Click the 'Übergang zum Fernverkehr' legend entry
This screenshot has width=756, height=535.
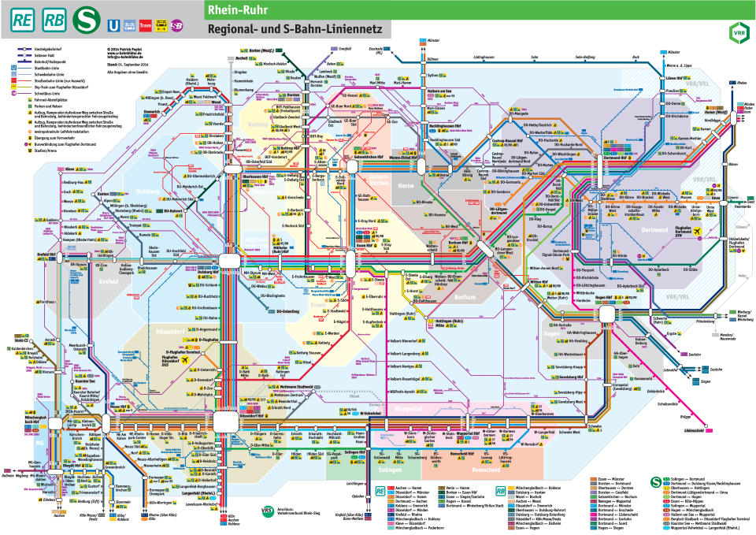coord(54,137)
